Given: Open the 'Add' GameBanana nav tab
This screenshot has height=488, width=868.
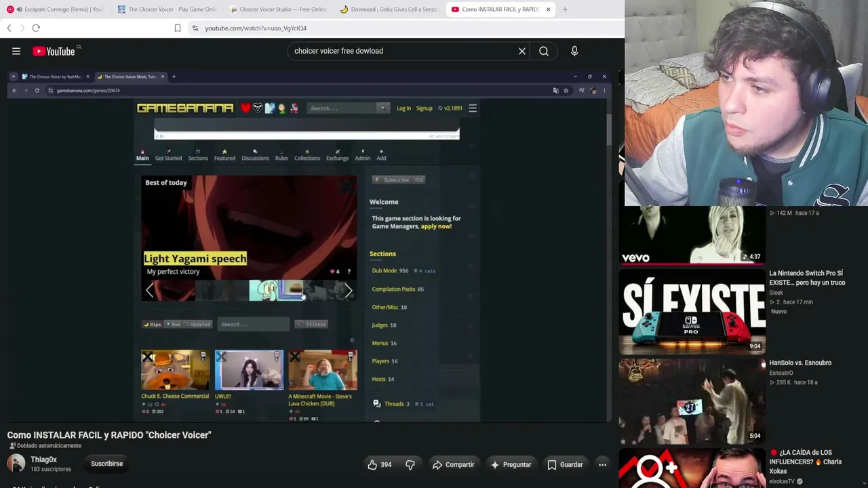Looking at the screenshot, I should [381, 156].
